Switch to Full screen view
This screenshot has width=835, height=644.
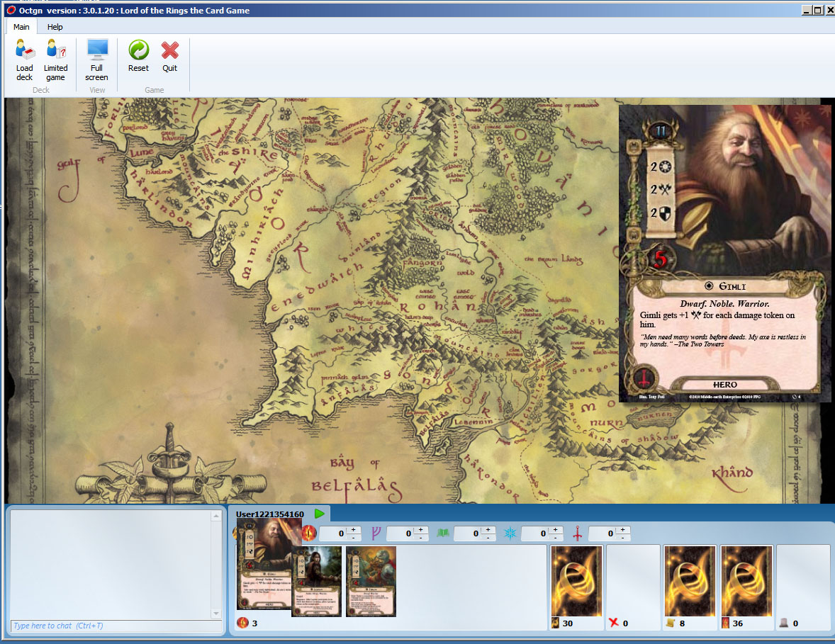(97, 60)
